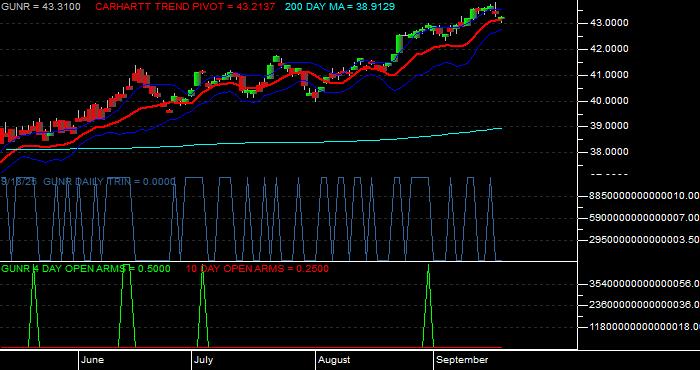Click the June month label on time axis

(x=93, y=360)
